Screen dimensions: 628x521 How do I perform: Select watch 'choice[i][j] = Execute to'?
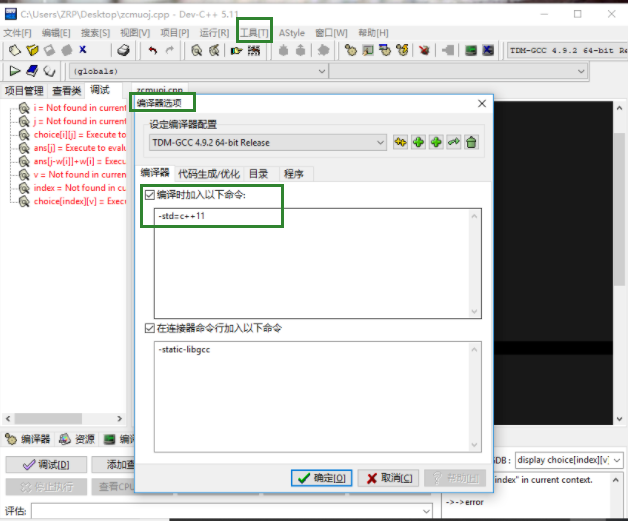coord(80,135)
